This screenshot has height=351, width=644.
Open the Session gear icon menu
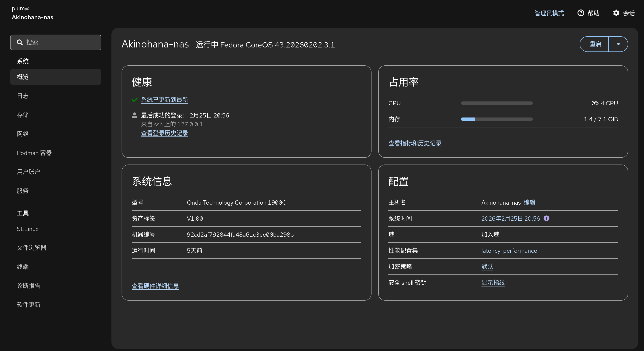click(617, 13)
